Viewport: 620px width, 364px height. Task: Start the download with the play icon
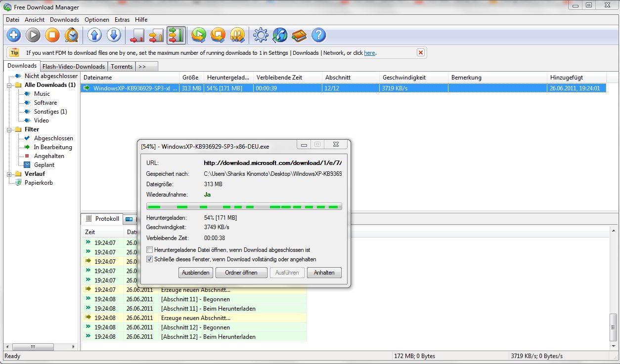[x=33, y=35]
